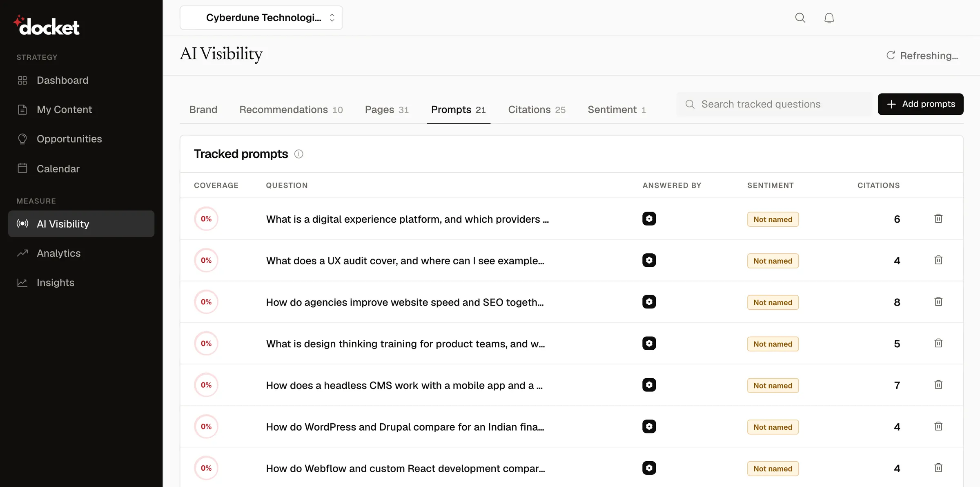Select the Prompts tab
Image resolution: width=980 pixels, height=487 pixels.
pos(458,109)
